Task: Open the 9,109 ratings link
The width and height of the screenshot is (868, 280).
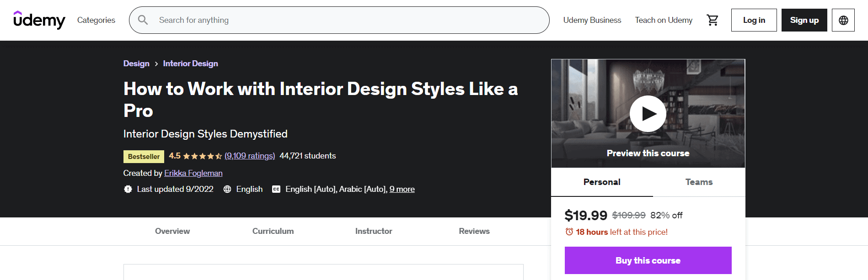Action: (x=250, y=156)
